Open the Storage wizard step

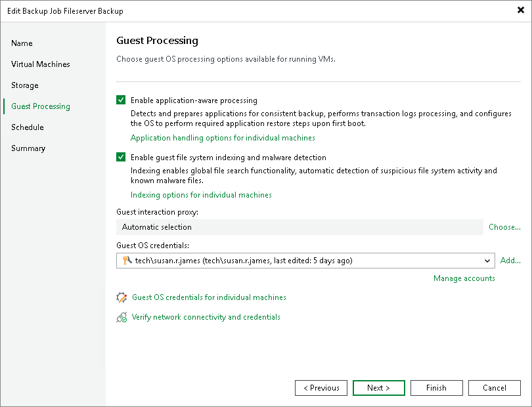point(24,85)
